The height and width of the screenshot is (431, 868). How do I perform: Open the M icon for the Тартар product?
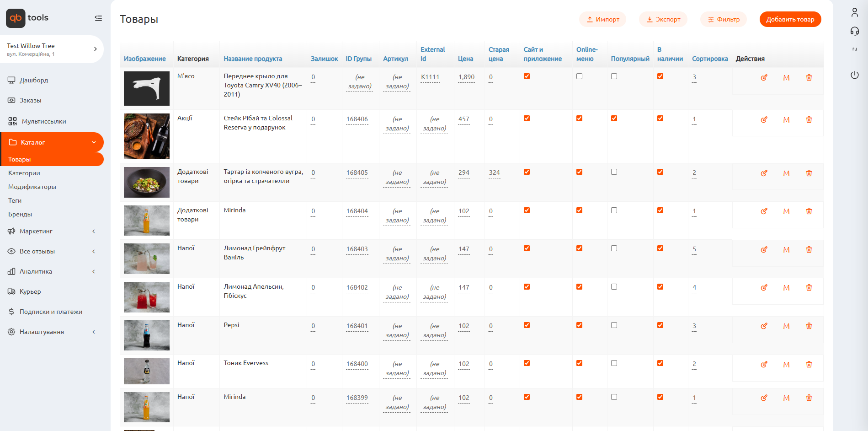[786, 173]
